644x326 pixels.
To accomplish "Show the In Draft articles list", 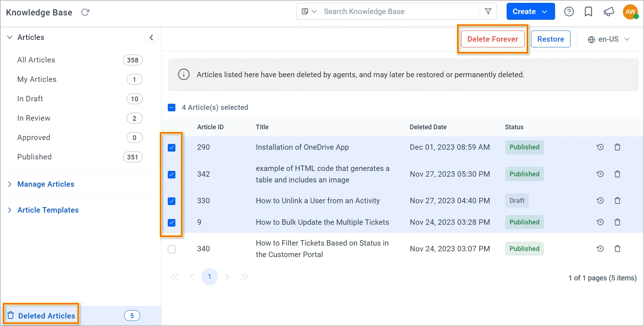I will coord(30,99).
